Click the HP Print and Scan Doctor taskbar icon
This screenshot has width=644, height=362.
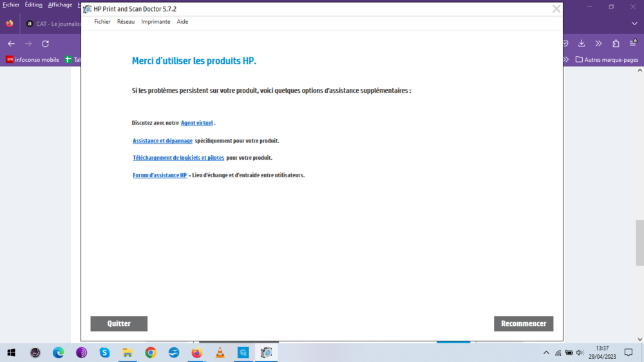pyautogui.click(x=266, y=352)
